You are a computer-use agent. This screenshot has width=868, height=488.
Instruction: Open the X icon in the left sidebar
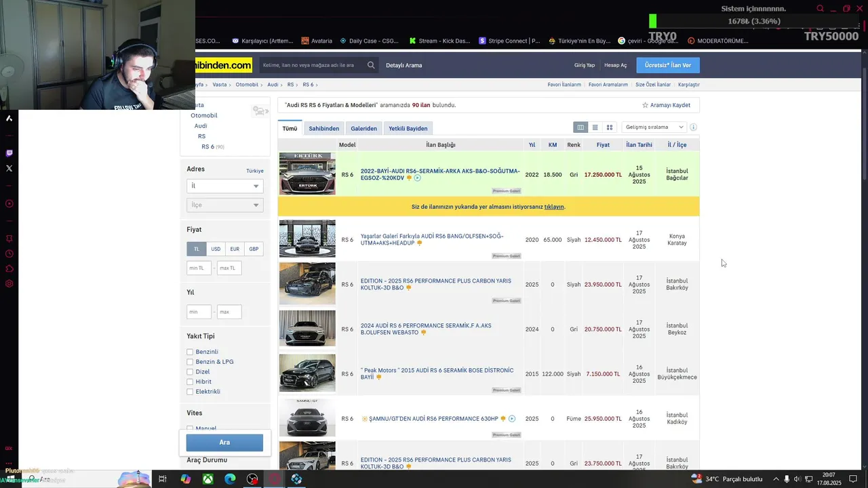[x=9, y=168]
